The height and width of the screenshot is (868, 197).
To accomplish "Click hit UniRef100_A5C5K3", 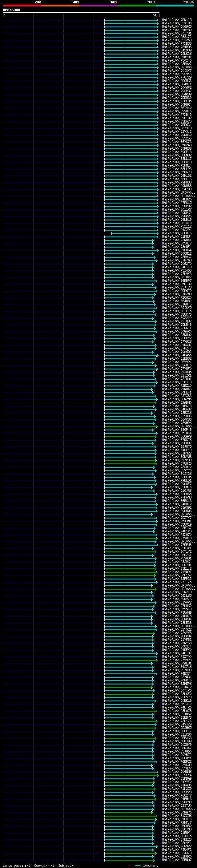I will tap(177, 81).
